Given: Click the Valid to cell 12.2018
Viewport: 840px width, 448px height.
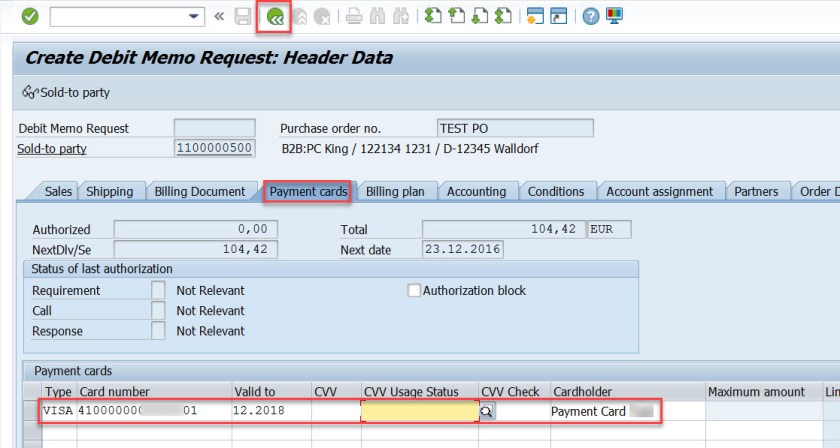Looking at the screenshot, I should click(272, 411).
